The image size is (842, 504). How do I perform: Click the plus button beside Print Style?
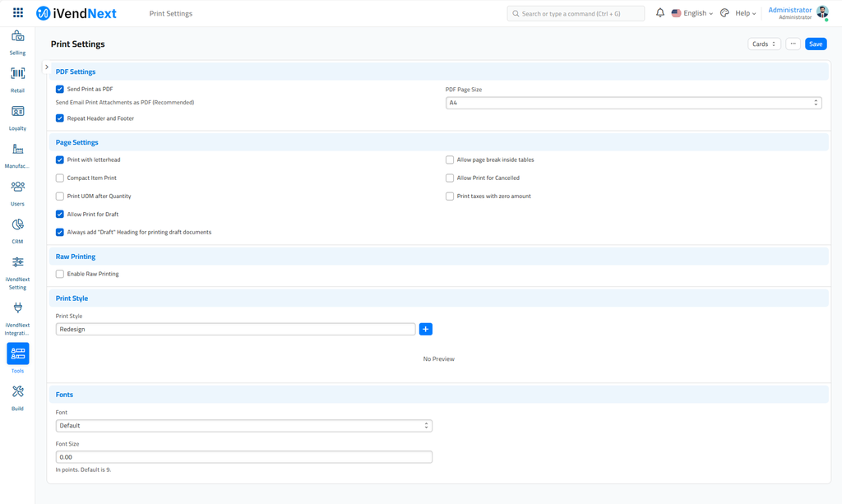point(425,328)
